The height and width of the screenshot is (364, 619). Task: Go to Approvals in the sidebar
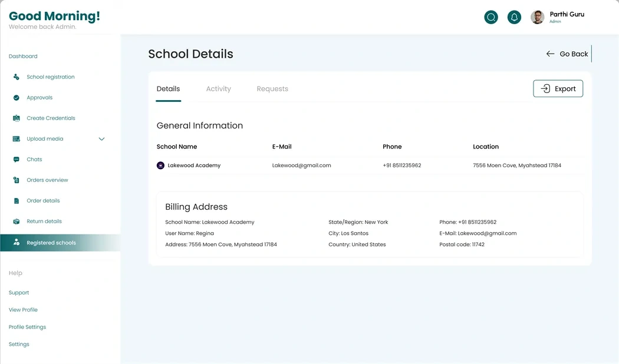coord(39,97)
